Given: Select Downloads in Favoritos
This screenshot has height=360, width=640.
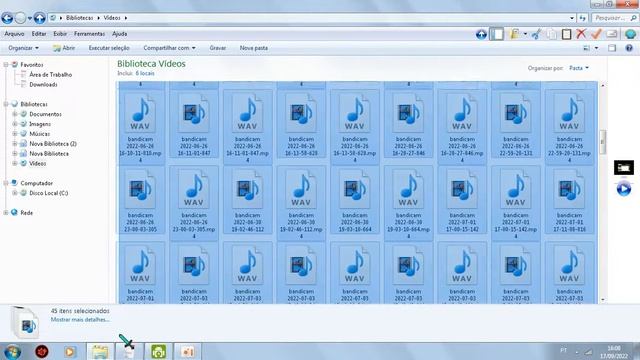Looking at the screenshot, I should (43, 84).
